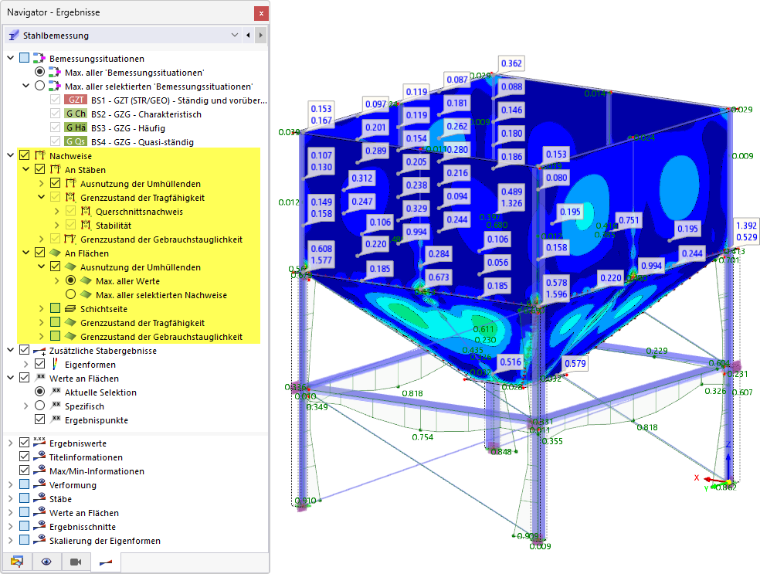Viewport: 760px width, 574px height.
Task: Select the results tab icon at bottom
Action: [x=106, y=562]
